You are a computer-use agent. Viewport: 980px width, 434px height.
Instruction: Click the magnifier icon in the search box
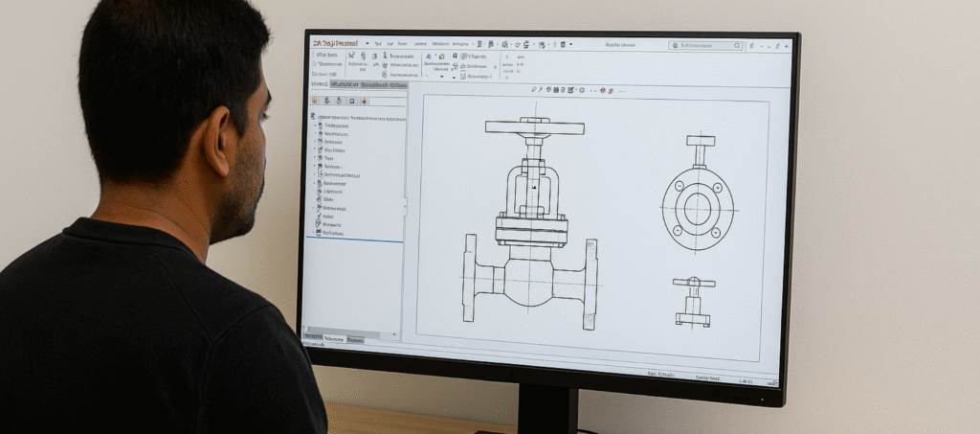pyautogui.click(x=737, y=45)
